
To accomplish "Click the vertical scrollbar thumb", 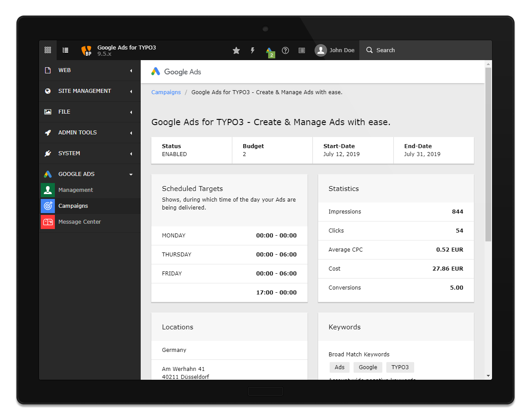I will [489, 154].
